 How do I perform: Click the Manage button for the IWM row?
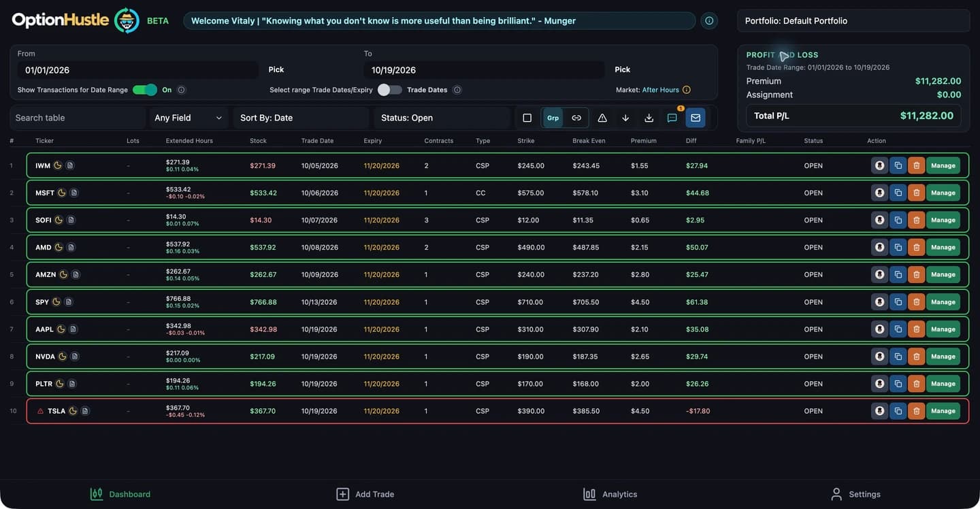943,165
